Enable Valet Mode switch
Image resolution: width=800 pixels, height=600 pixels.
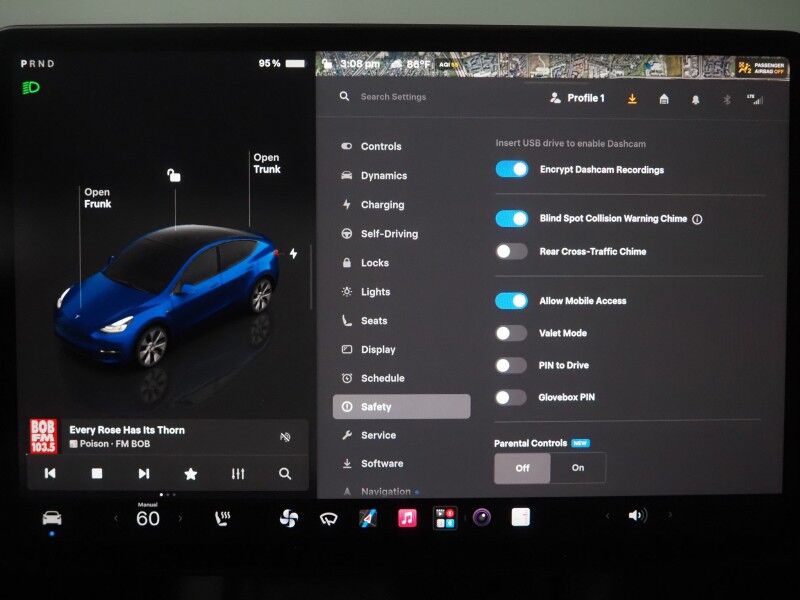tap(511, 333)
